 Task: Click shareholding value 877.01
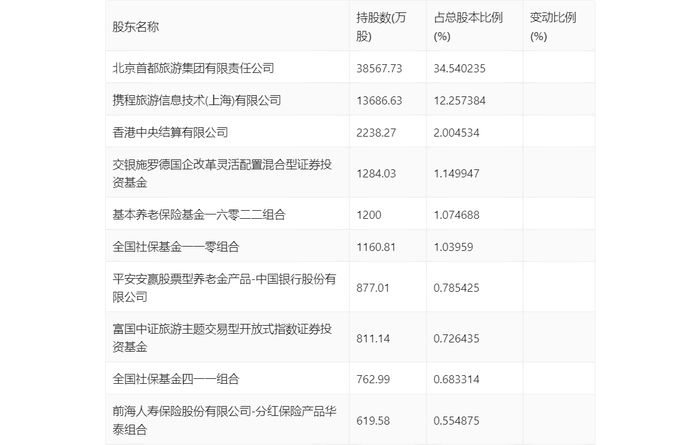click(x=373, y=288)
